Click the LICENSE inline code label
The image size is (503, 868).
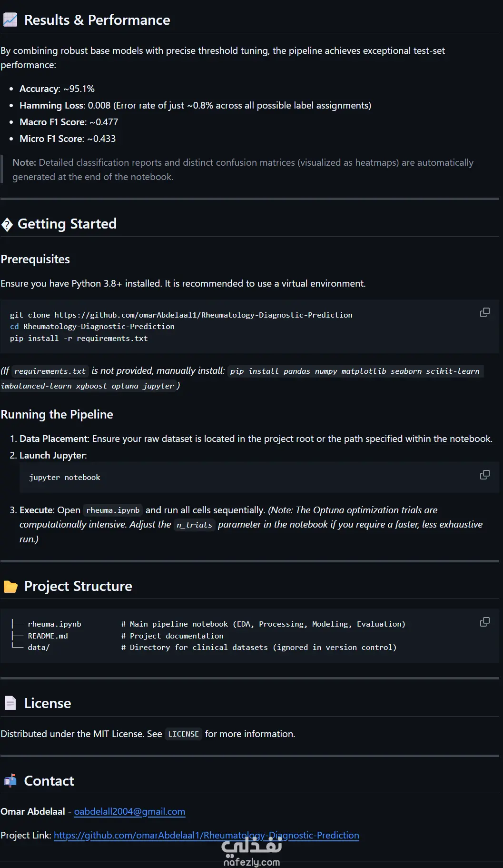click(183, 734)
